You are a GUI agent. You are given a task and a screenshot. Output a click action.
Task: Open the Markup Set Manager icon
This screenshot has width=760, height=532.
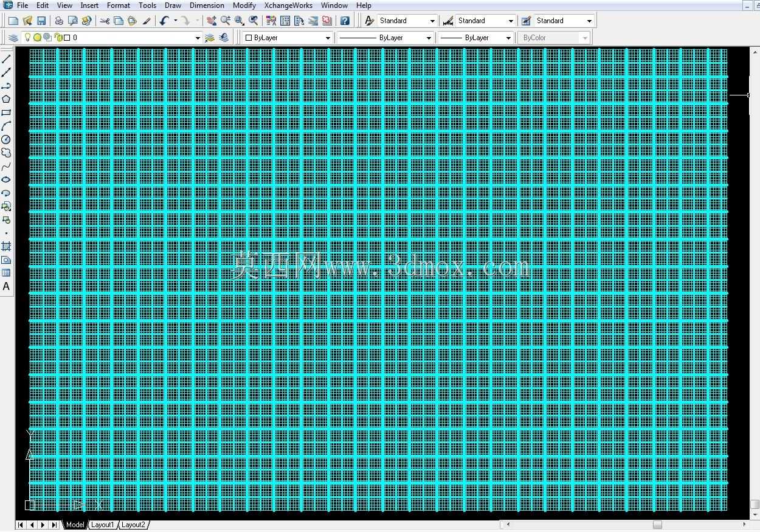click(x=327, y=21)
